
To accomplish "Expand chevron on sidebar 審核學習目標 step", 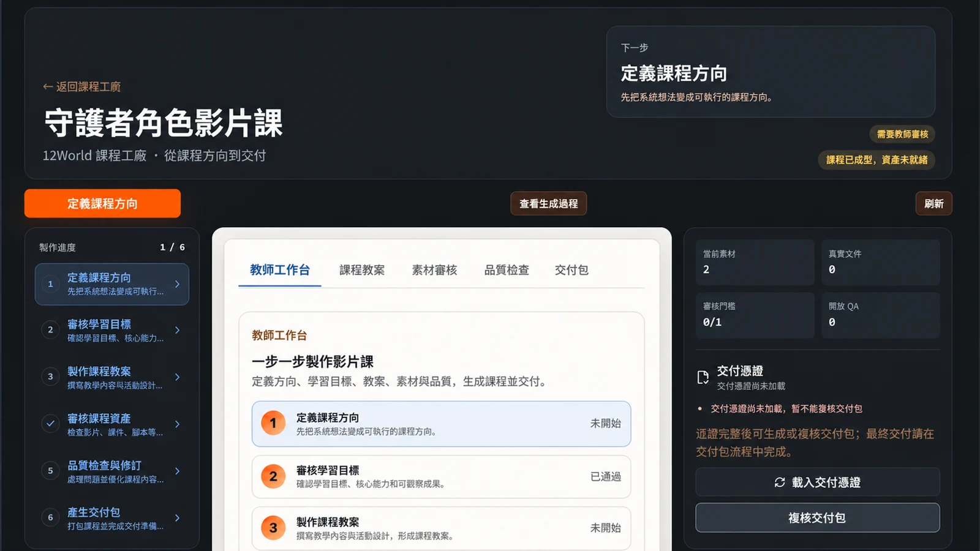I will [x=177, y=330].
